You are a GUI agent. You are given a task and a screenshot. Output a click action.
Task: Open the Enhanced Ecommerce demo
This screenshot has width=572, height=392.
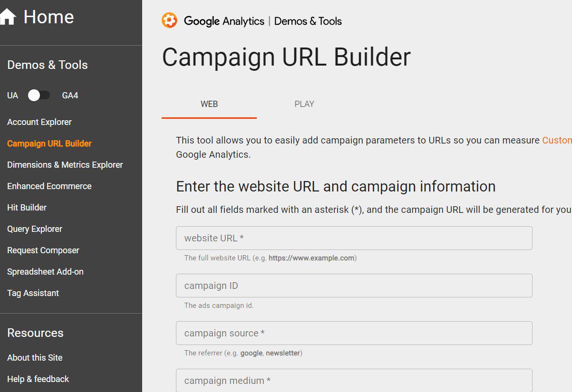pyautogui.click(x=49, y=186)
